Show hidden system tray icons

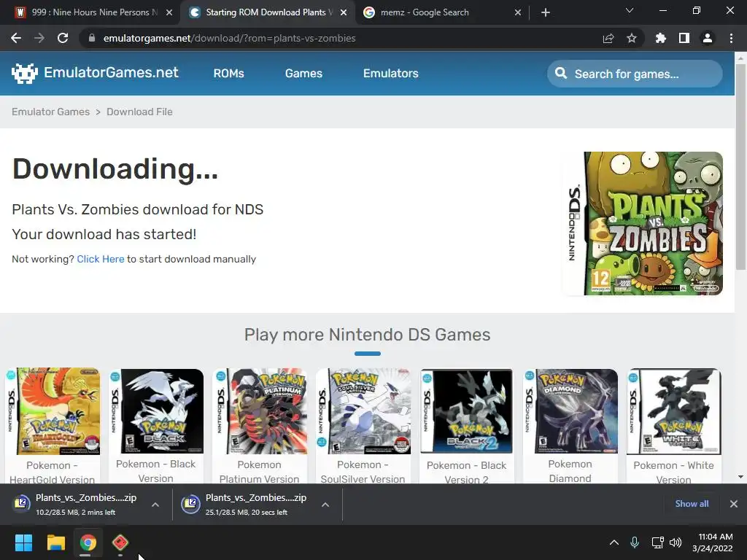coord(614,542)
